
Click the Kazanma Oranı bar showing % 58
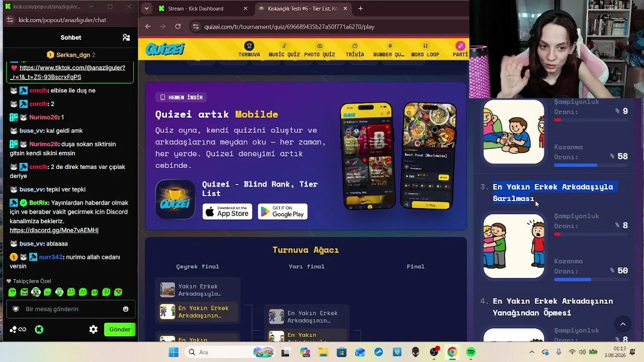click(x=591, y=165)
